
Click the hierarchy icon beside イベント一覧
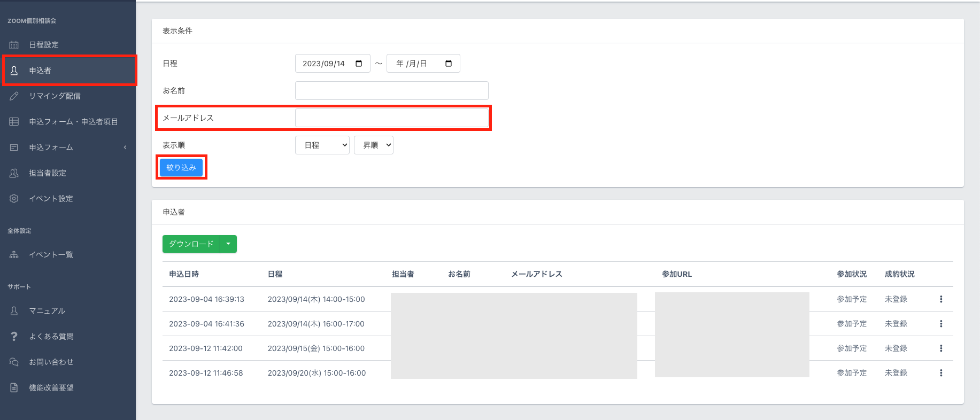click(x=14, y=255)
